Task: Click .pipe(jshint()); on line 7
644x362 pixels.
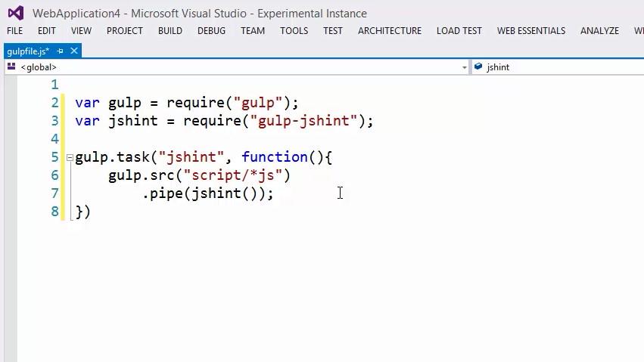Action: click(208, 193)
